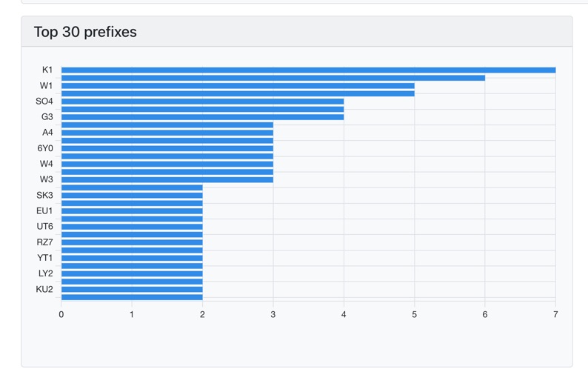Image resolution: width=588 pixels, height=372 pixels.
Task: Click the "Top 30 prefixes" panel heading
Action: (x=85, y=32)
